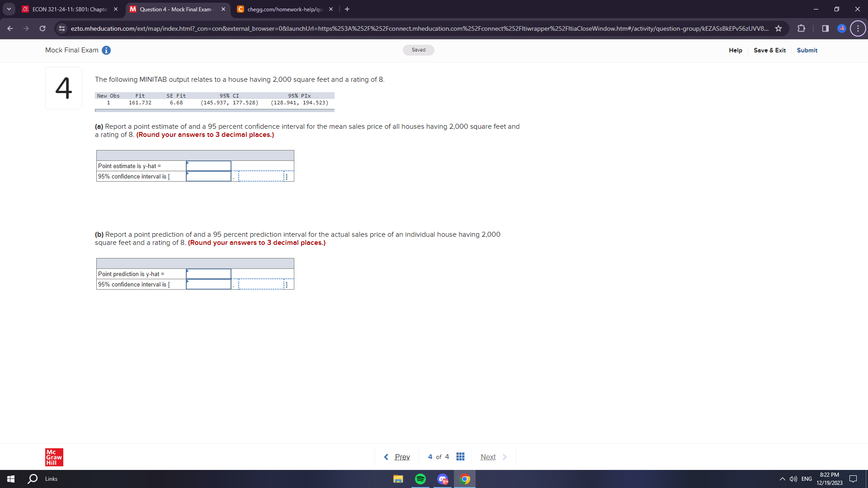
Task: Bookmark this page with star icon
Action: (x=778, y=28)
